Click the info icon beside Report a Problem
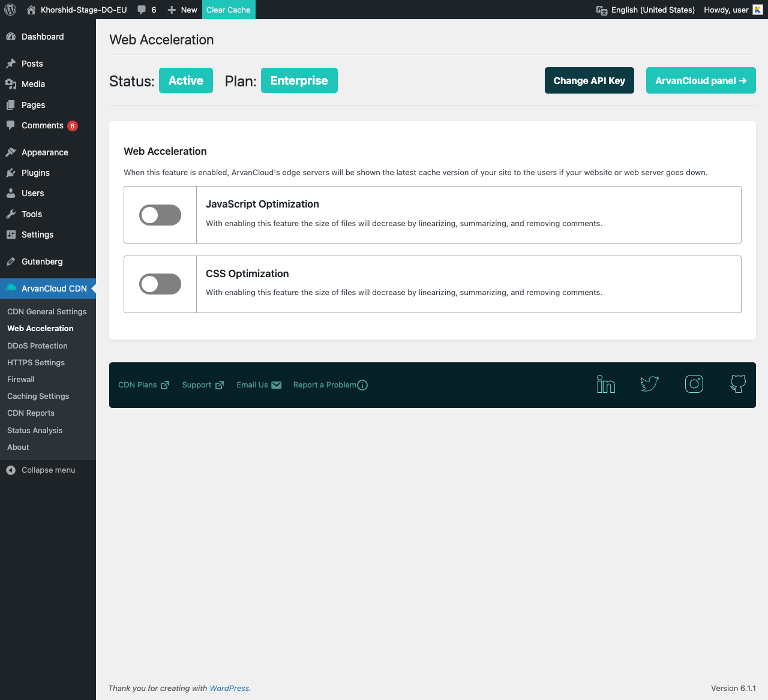This screenshot has width=768, height=700. click(x=362, y=385)
